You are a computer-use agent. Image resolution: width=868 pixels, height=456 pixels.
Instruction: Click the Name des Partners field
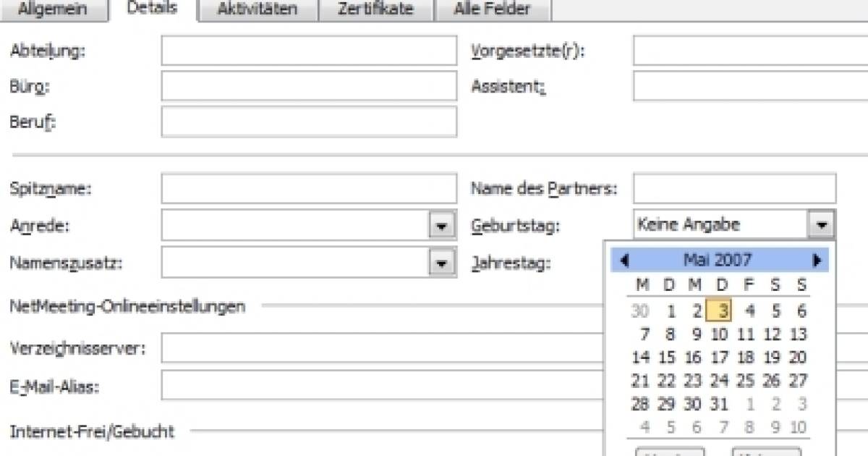(734, 188)
